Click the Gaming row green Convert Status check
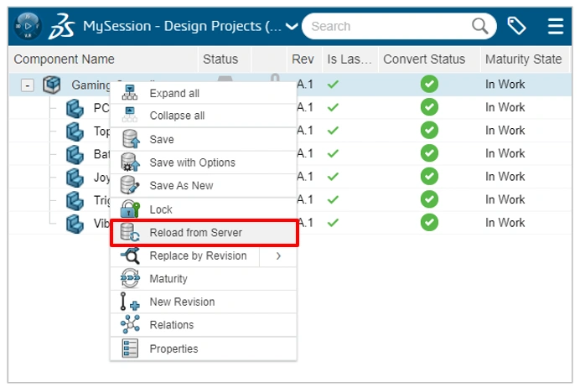This screenshot has width=580, height=392. [429, 85]
